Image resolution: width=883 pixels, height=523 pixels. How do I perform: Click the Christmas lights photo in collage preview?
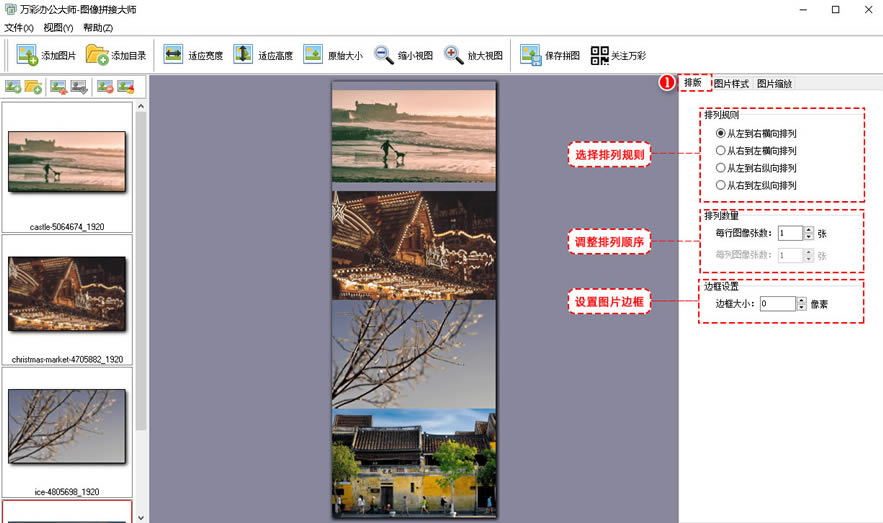click(414, 245)
